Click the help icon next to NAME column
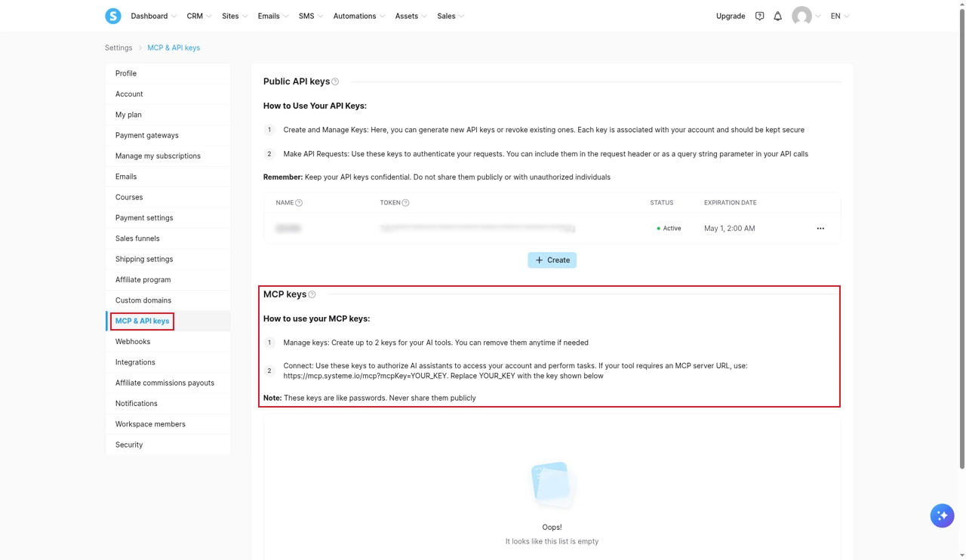The image size is (966, 560). pos(299,202)
